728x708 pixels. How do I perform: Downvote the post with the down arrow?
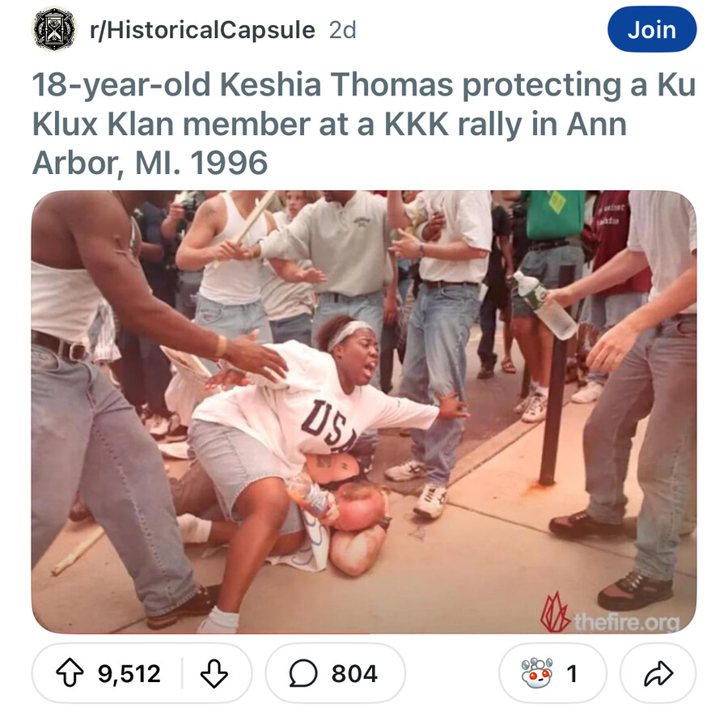coord(214,673)
